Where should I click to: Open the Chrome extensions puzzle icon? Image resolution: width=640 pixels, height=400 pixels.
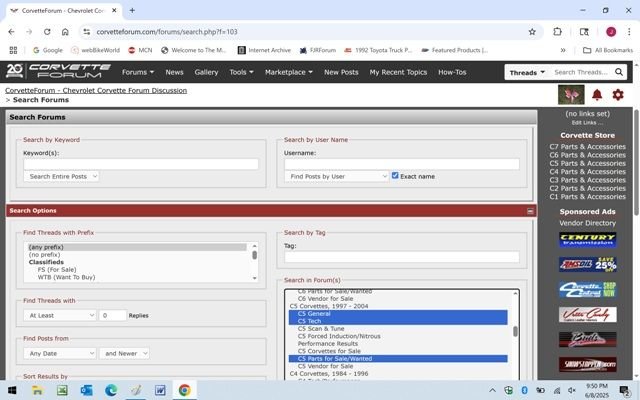558,31
